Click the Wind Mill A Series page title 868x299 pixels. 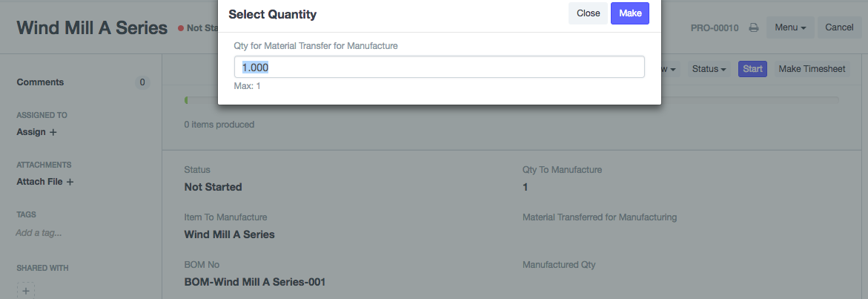(x=92, y=28)
